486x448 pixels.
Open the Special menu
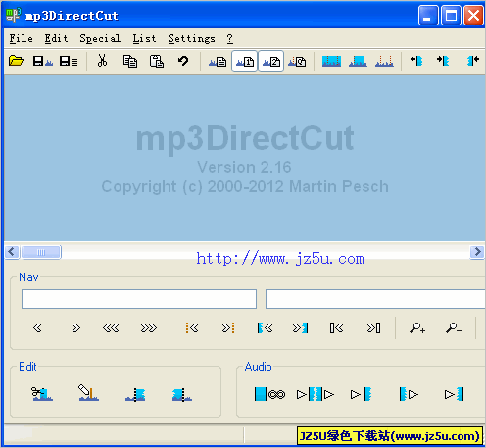coord(100,38)
